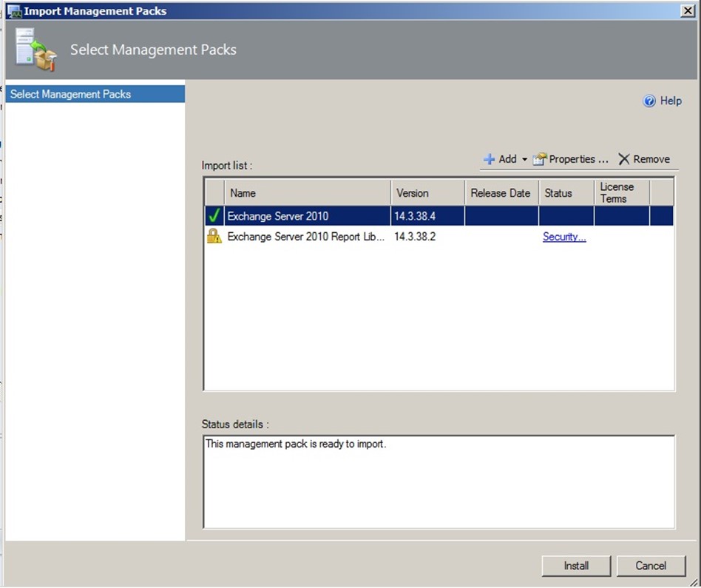Click the Install button
This screenshot has height=588, width=701.
(576, 566)
